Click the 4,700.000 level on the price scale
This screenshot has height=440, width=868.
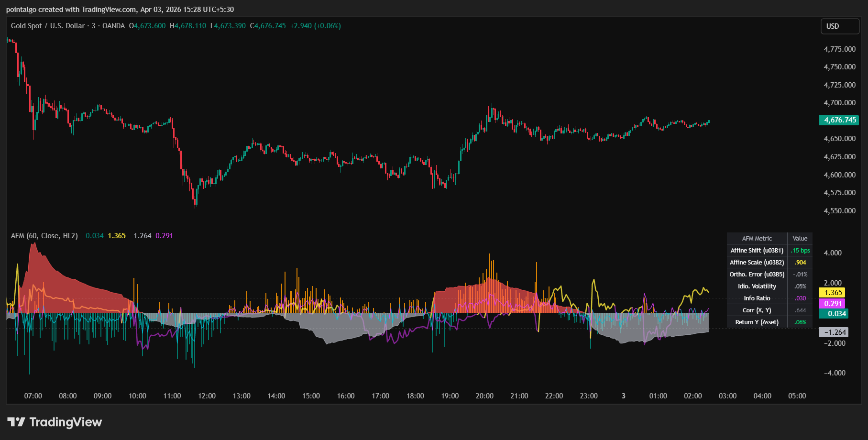pos(839,102)
